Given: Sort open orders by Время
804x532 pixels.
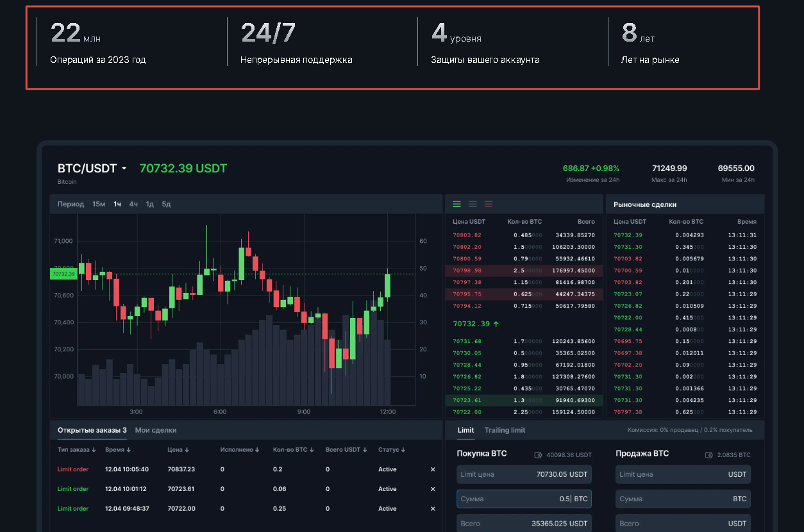Looking at the screenshot, I should 118,450.
